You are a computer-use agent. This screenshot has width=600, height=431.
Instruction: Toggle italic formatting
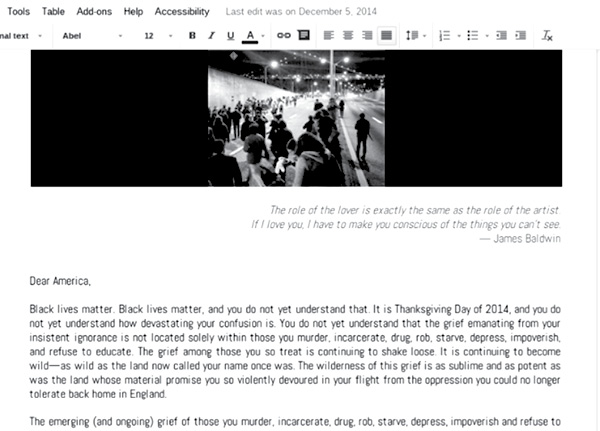click(211, 36)
